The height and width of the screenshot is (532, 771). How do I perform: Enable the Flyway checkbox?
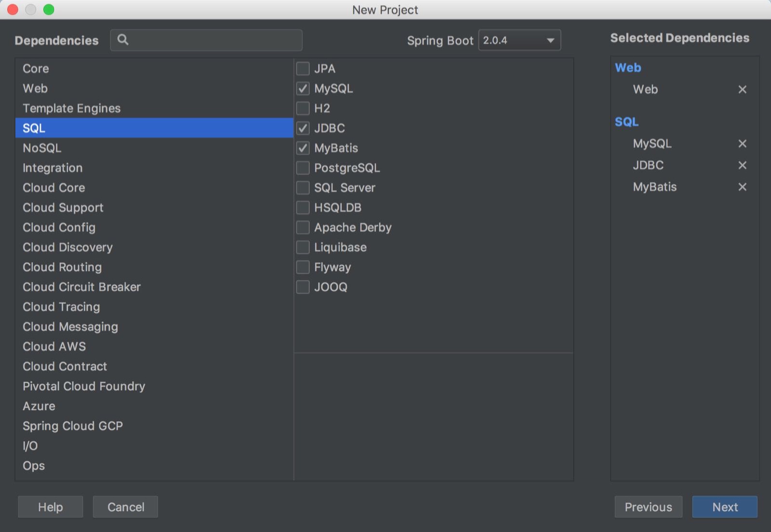(303, 267)
